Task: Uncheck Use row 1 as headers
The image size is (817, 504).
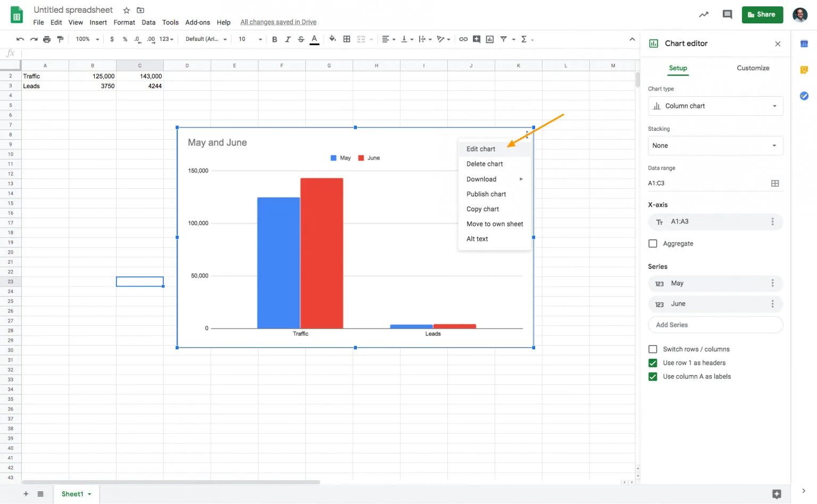Action: (x=653, y=363)
